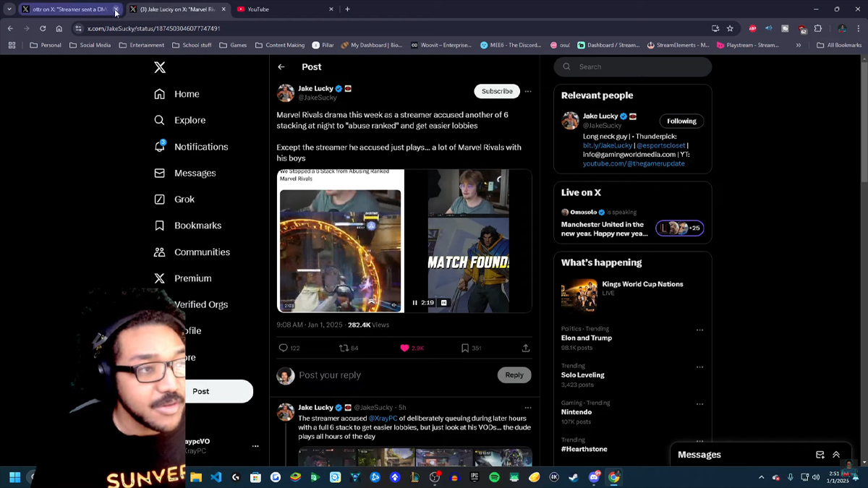Image resolution: width=868 pixels, height=488 pixels.
Task: Open Messages from the sidebar
Action: [196, 172]
